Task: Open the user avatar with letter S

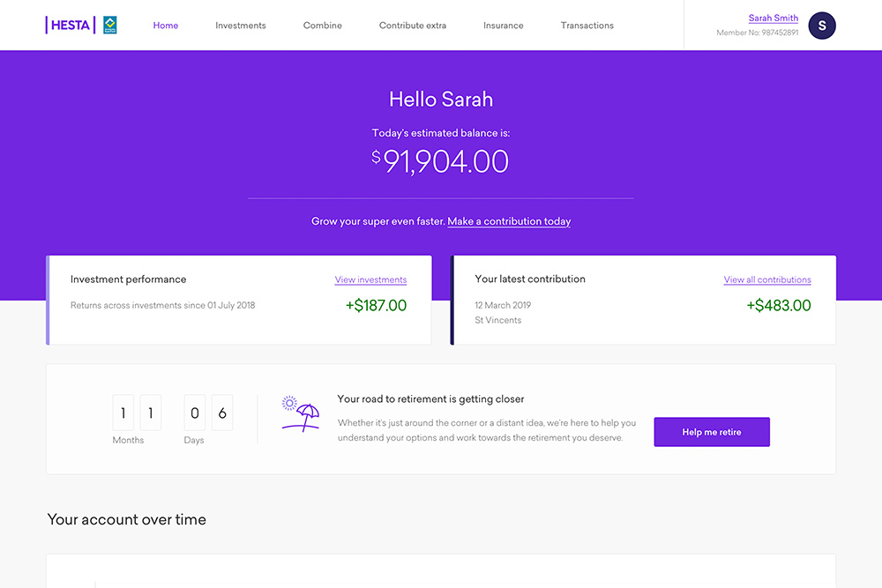Action: point(822,26)
